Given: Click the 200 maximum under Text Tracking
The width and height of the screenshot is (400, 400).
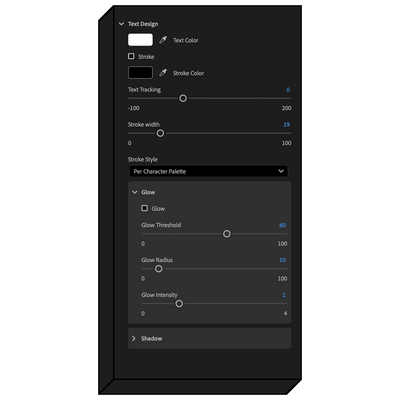Looking at the screenshot, I should 286,108.
